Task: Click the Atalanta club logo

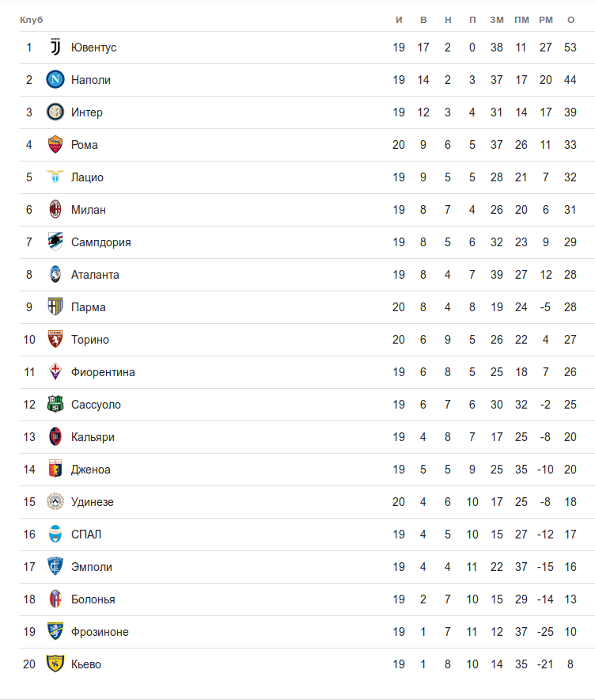Action: pyautogui.click(x=55, y=275)
